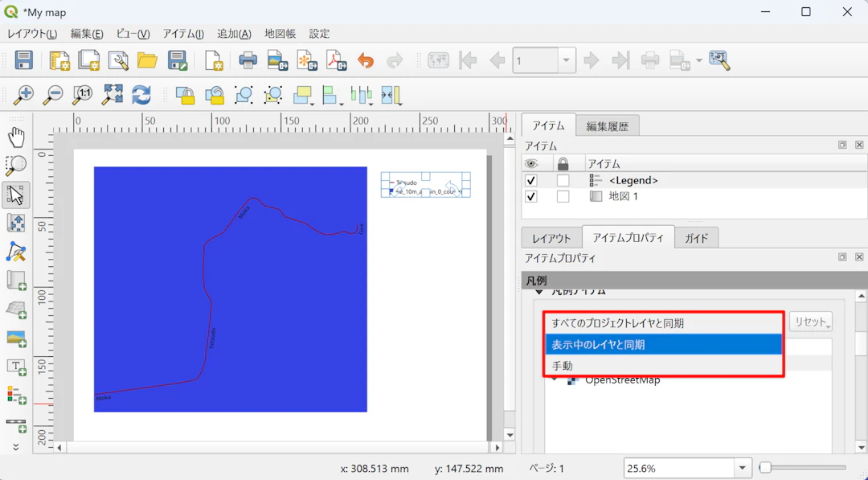
Task: Click the Add Label text tool
Action: 16,367
